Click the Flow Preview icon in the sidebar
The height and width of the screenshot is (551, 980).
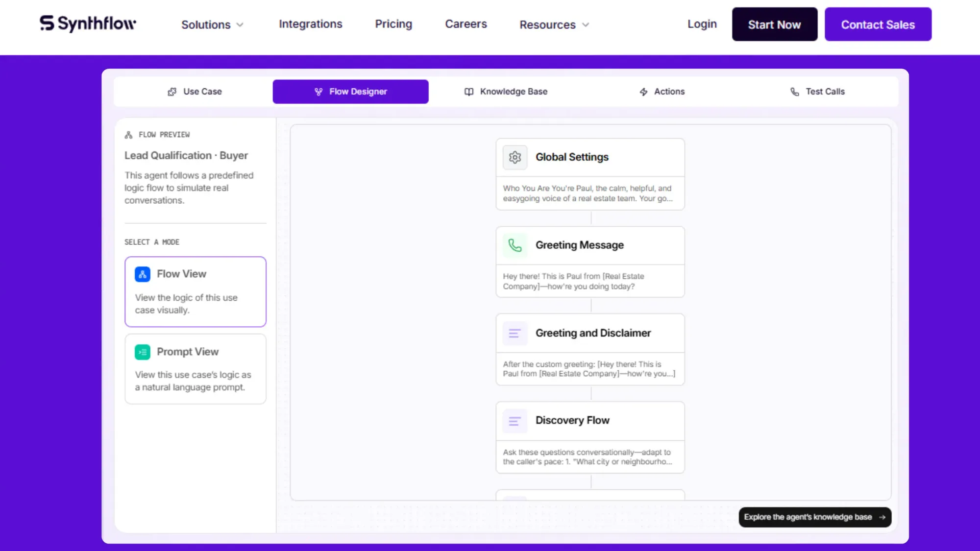tap(128, 134)
